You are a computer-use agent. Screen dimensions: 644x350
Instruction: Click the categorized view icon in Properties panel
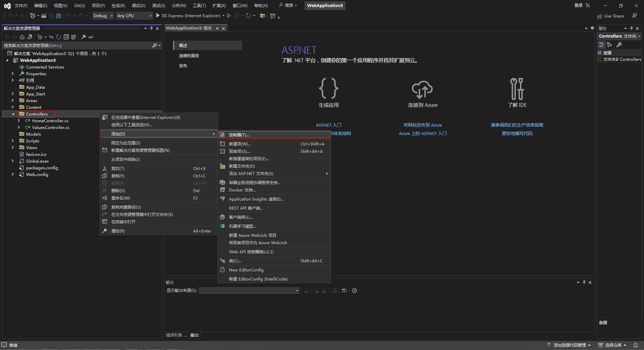(x=602, y=45)
